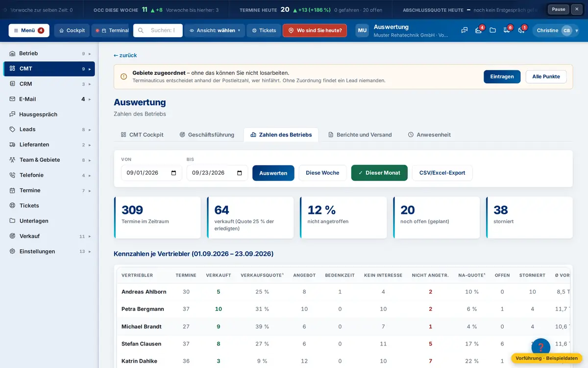Open the chat messages icon in header
The width and height of the screenshot is (588, 368).
(x=465, y=30)
